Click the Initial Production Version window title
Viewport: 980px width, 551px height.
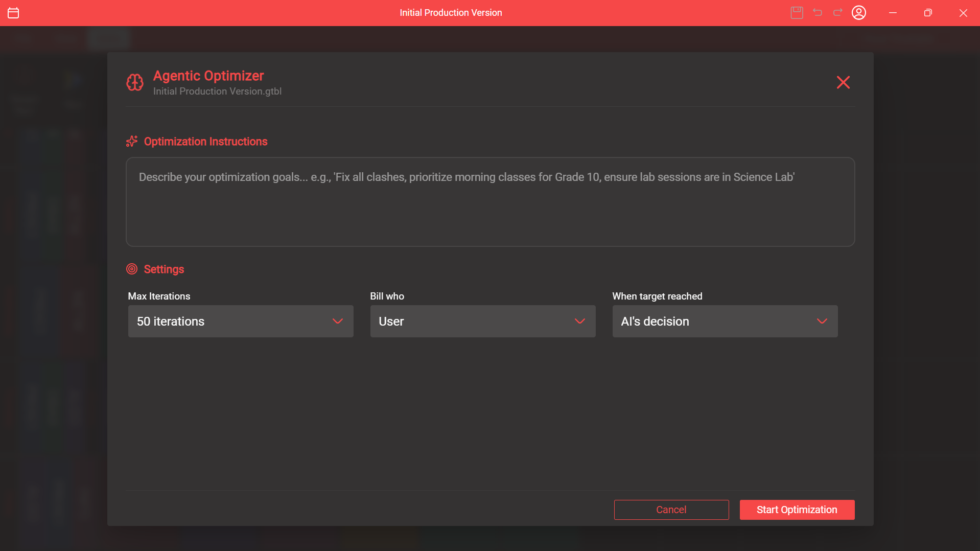(451, 13)
